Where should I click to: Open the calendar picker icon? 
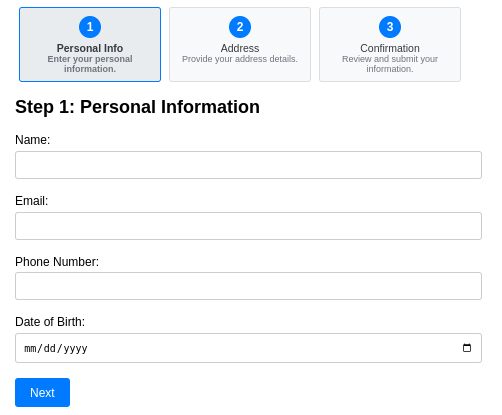467,348
